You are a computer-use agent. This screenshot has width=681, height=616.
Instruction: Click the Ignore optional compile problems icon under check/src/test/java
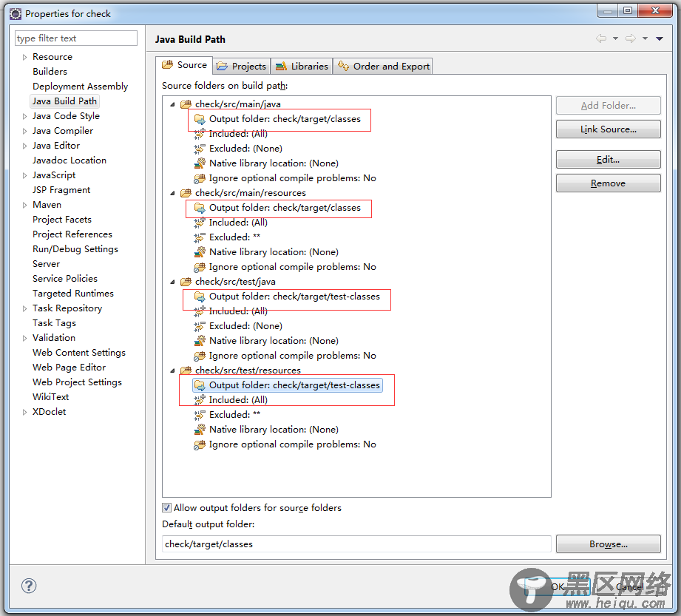pos(200,356)
